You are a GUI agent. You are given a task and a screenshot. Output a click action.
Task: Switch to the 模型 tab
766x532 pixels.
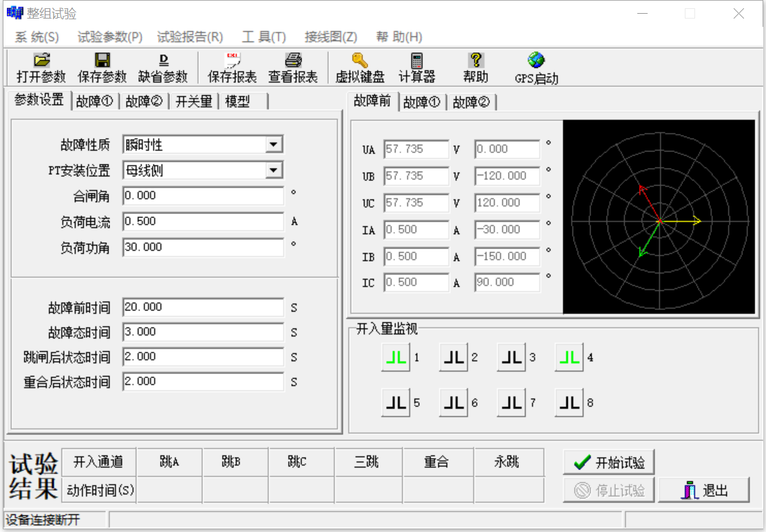click(x=237, y=102)
